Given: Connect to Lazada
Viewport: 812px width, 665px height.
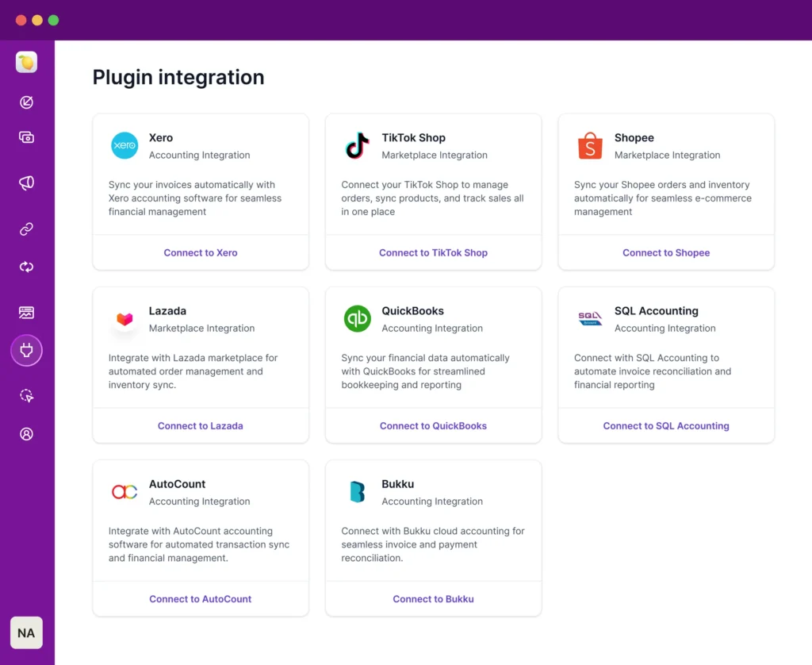Looking at the screenshot, I should [x=201, y=425].
